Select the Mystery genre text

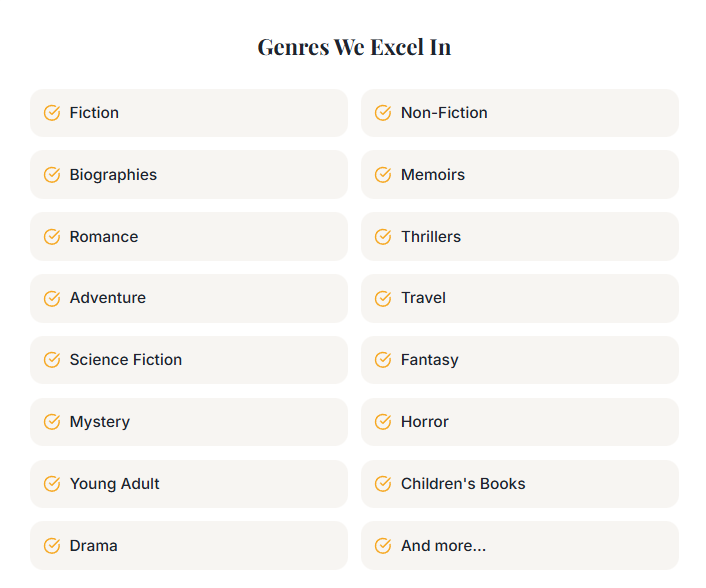tap(100, 422)
